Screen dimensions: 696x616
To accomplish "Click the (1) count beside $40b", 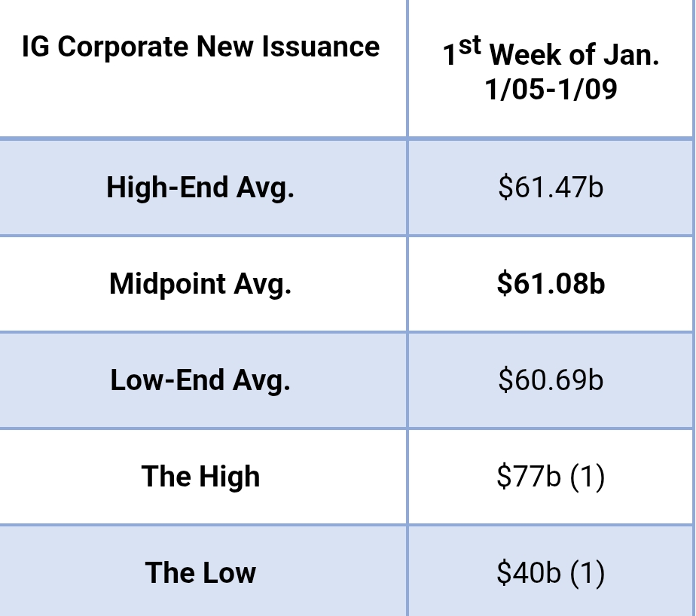I will [x=587, y=573].
